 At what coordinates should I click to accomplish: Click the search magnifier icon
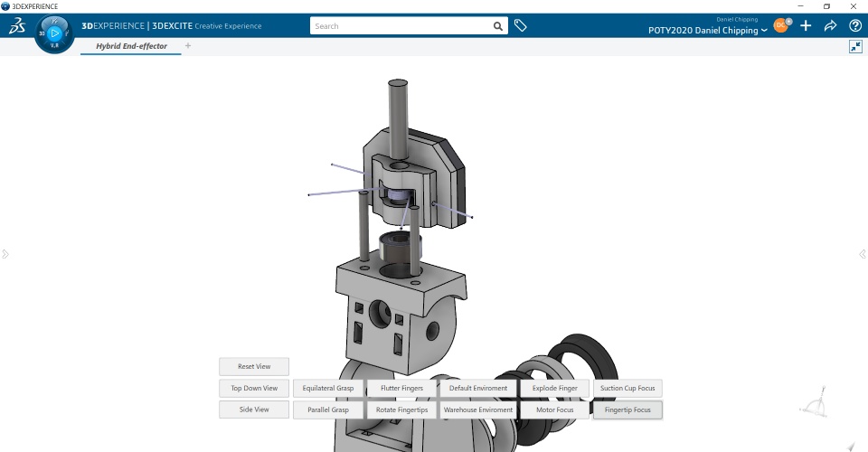[497, 26]
